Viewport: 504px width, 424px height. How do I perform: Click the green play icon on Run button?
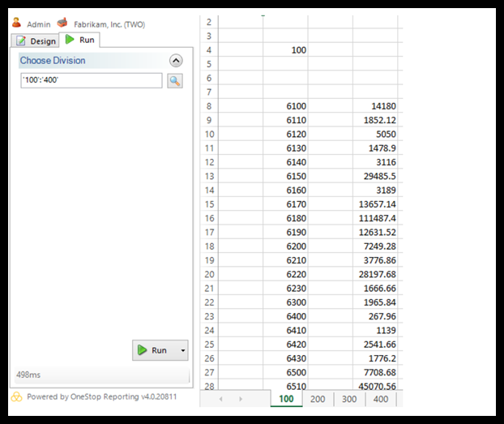[142, 350]
